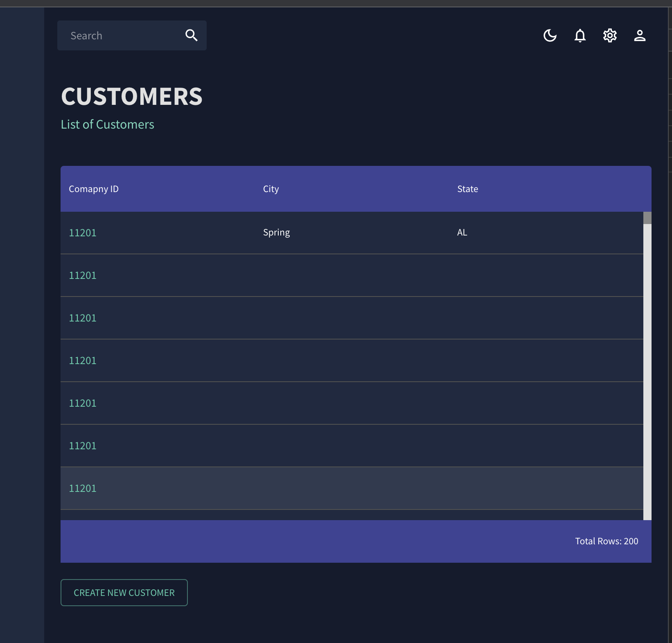
Task: Click the CREATE NEW CUSTOMER button
Action: (124, 592)
